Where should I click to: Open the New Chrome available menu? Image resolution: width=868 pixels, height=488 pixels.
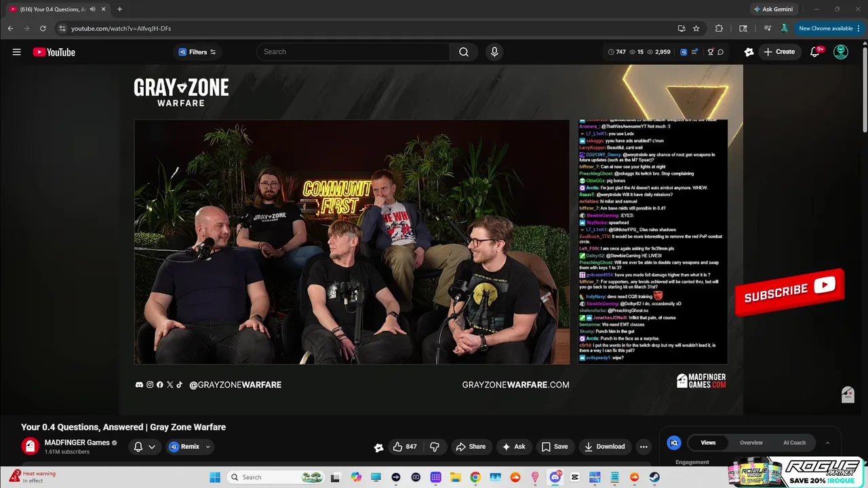[829, 28]
